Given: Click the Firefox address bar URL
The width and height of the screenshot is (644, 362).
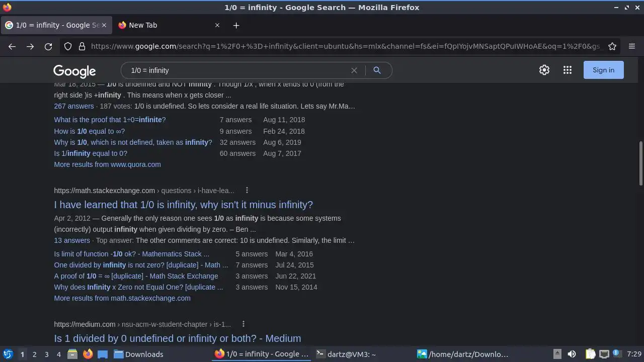Looking at the screenshot, I should click(346, 46).
